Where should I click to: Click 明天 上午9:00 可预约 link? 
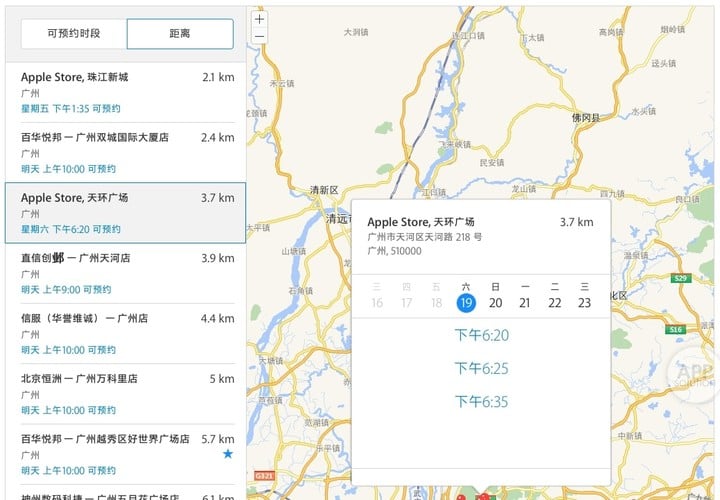(x=66, y=290)
